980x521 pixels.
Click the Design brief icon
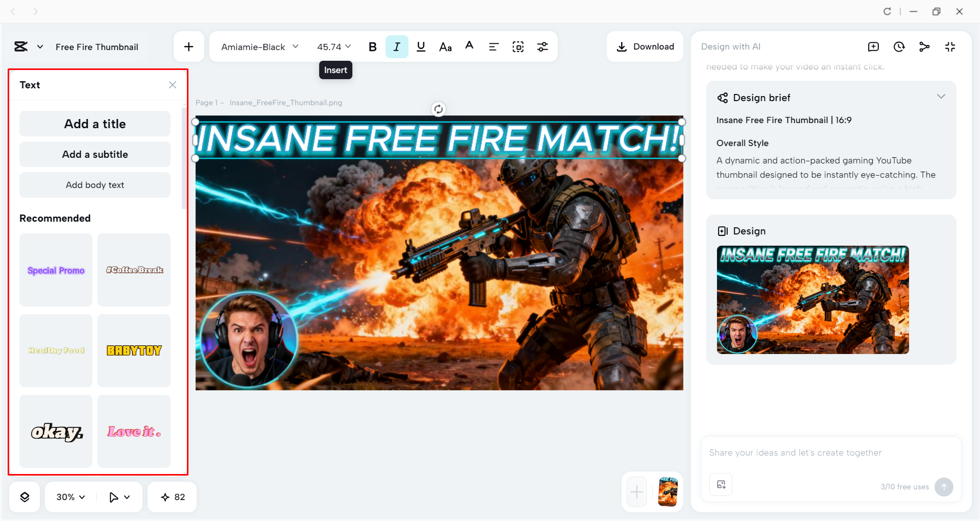723,98
